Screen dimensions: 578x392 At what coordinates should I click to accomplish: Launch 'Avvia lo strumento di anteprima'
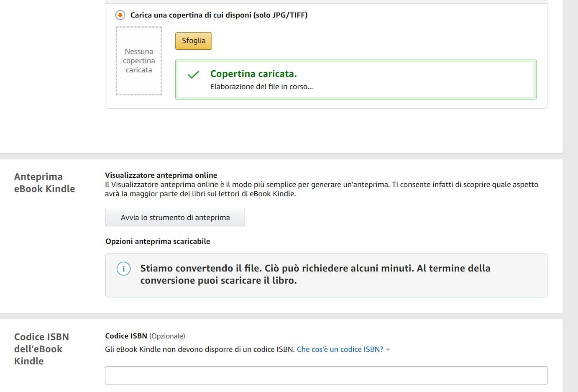(175, 218)
